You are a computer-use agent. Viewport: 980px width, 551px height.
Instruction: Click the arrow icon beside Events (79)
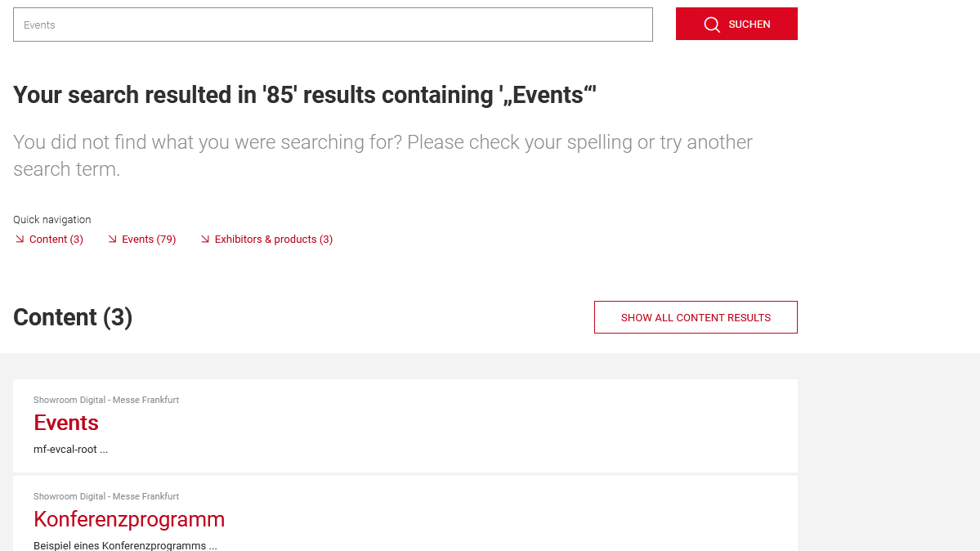tap(113, 239)
